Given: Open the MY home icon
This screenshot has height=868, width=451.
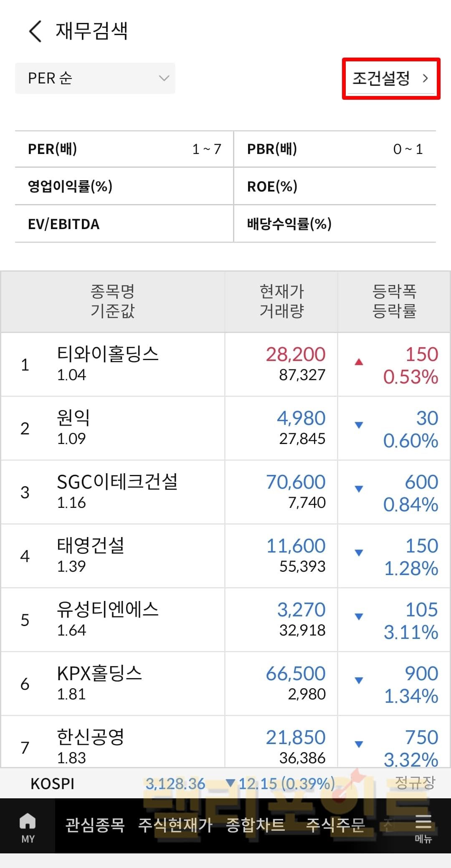Looking at the screenshot, I should (28, 828).
